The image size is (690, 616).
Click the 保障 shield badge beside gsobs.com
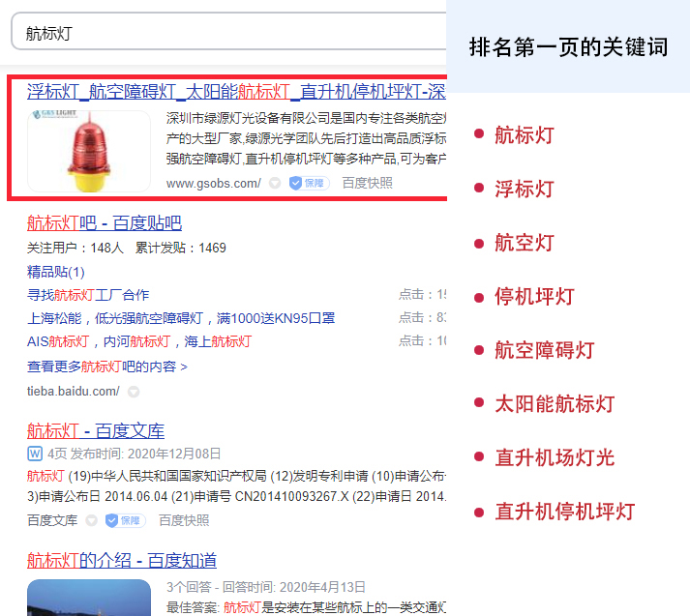click(x=310, y=183)
